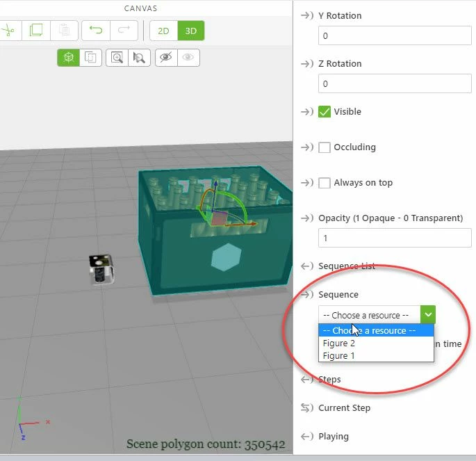Click binding arrow next to Playing
Image resolution: width=476 pixels, height=461 pixels.
point(307,437)
